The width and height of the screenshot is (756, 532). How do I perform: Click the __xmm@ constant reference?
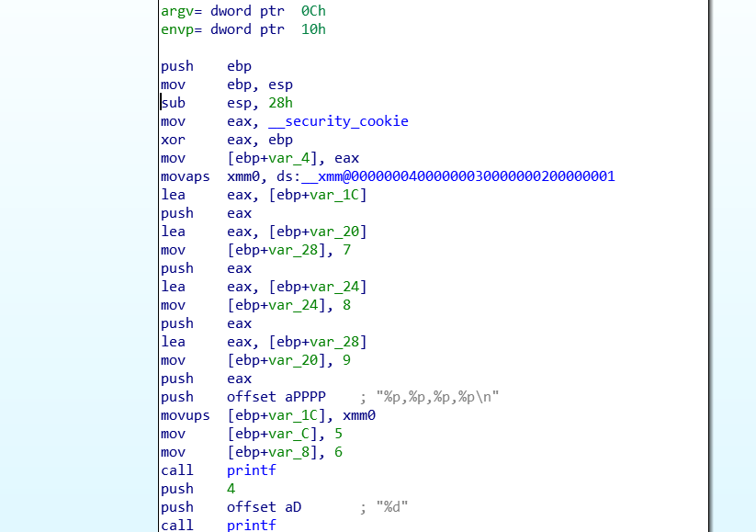point(458,176)
